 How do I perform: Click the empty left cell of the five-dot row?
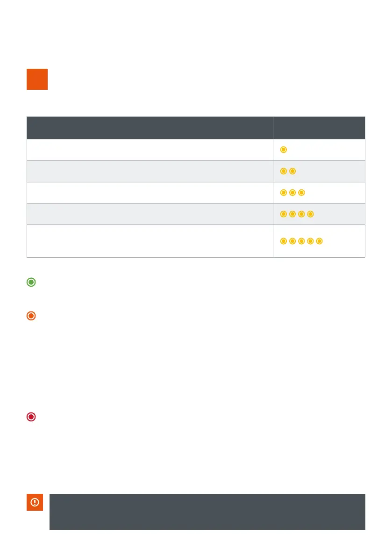click(150, 241)
